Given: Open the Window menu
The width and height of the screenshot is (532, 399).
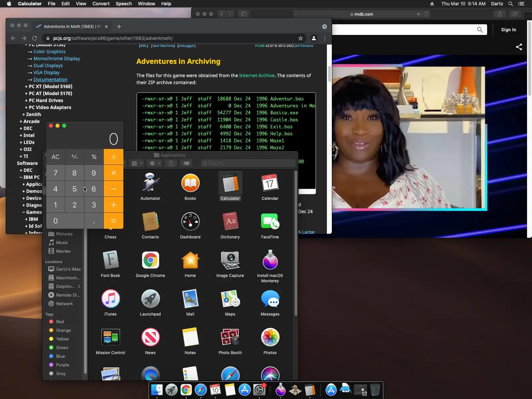Looking at the screenshot, I should coord(146,4).
